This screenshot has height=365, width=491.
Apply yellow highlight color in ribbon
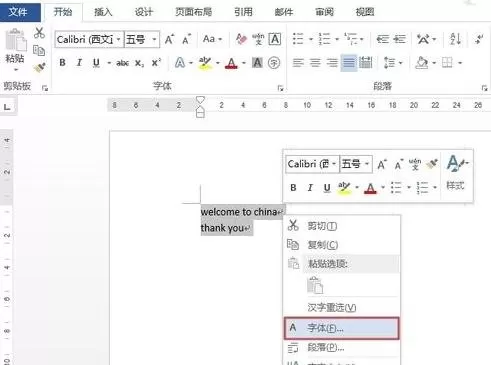click(205, 63)
